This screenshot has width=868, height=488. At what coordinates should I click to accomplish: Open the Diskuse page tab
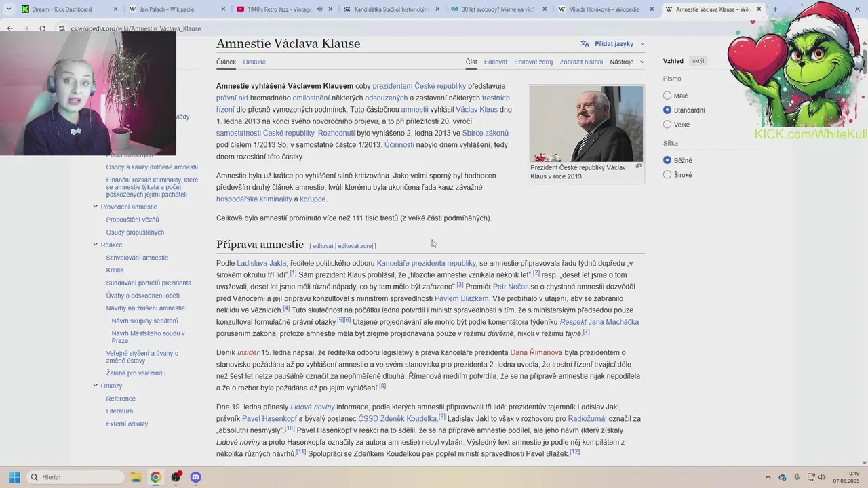(x=254, y=62)
